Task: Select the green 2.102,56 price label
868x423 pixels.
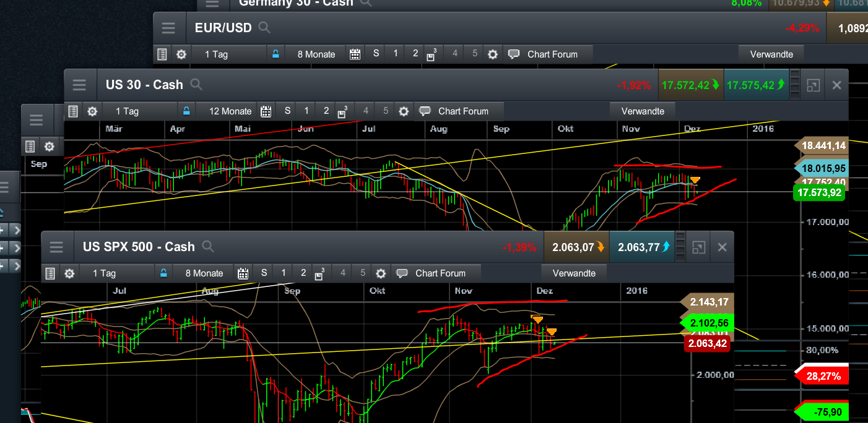Action: coord(708,323)
